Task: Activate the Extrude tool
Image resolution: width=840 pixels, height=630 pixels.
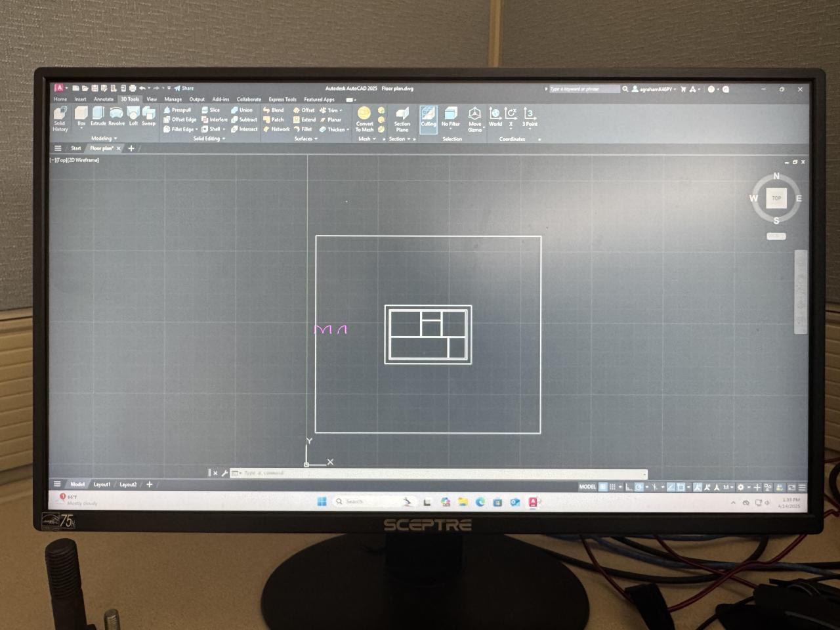Action: click(x=98, y=116)
